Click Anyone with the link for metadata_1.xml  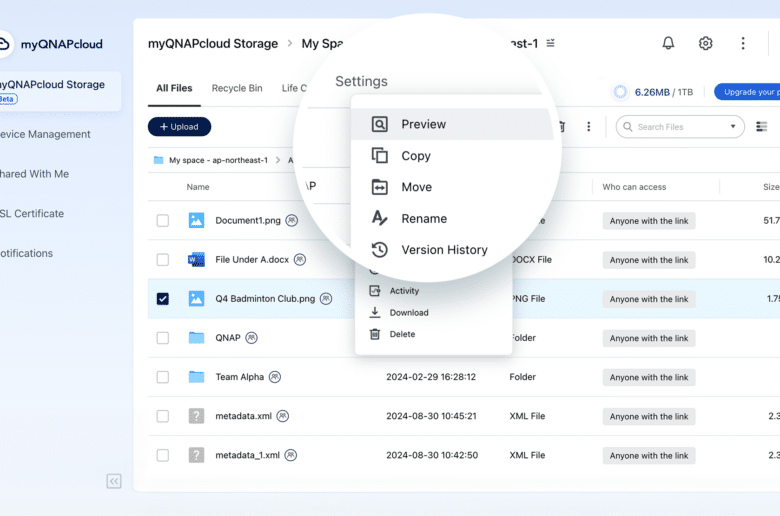pos(649,456)
